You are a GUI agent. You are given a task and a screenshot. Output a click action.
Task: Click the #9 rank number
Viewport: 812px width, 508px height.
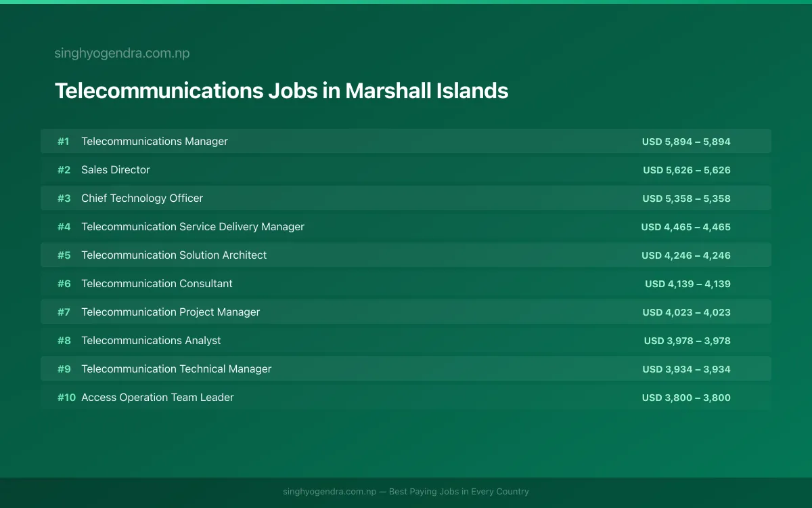pyautogui.click(x=64, y=369)
